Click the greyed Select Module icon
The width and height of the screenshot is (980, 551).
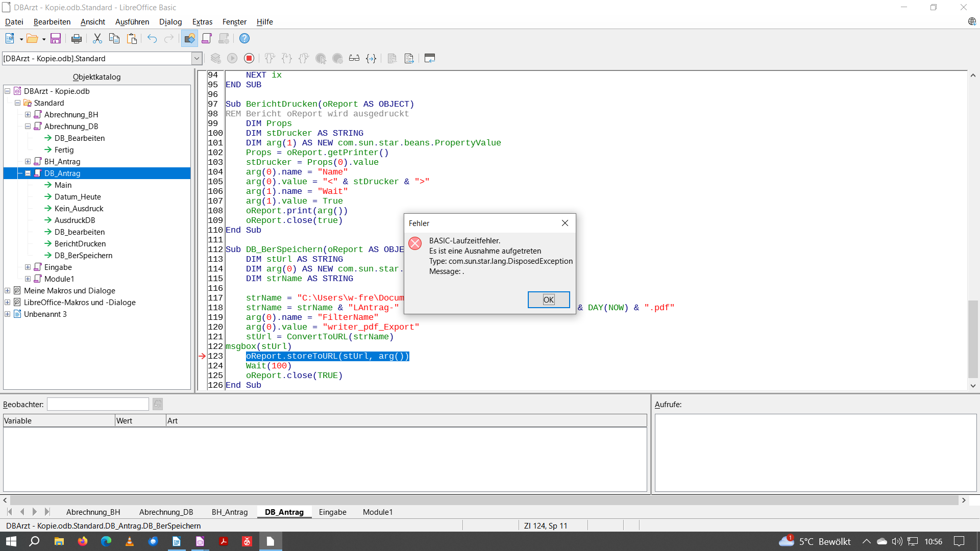coord(224,38)
